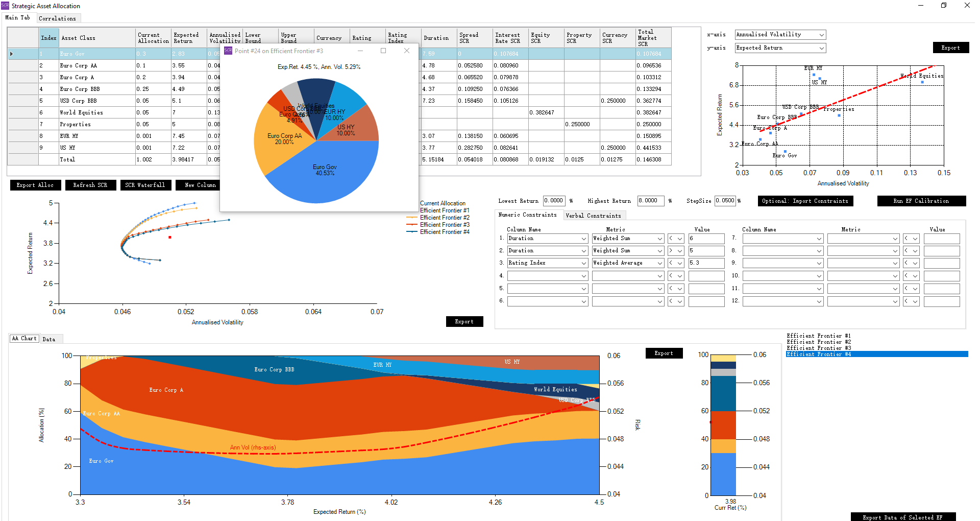Click the Strategic Asset Allocation app icon
The width and height of the screenshot is (980, 521).
point(5,6)
